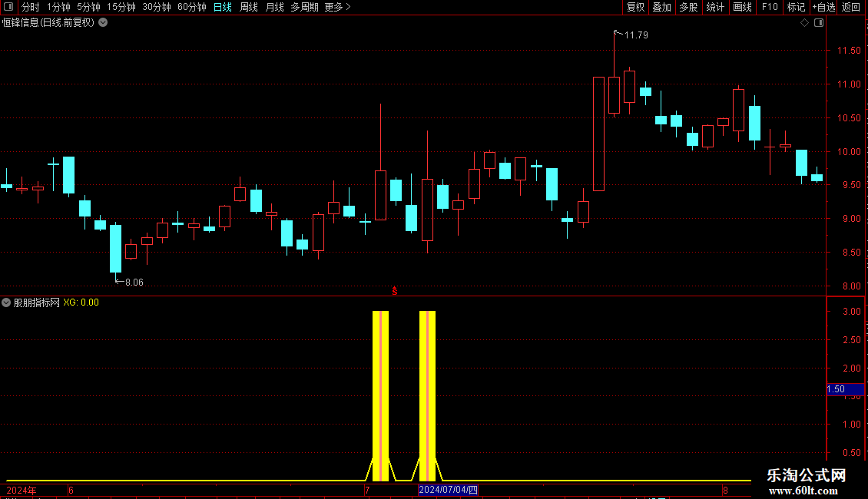
Task: Click the split-window icon beside the diamond icon
Action: (x=819, y=23)
